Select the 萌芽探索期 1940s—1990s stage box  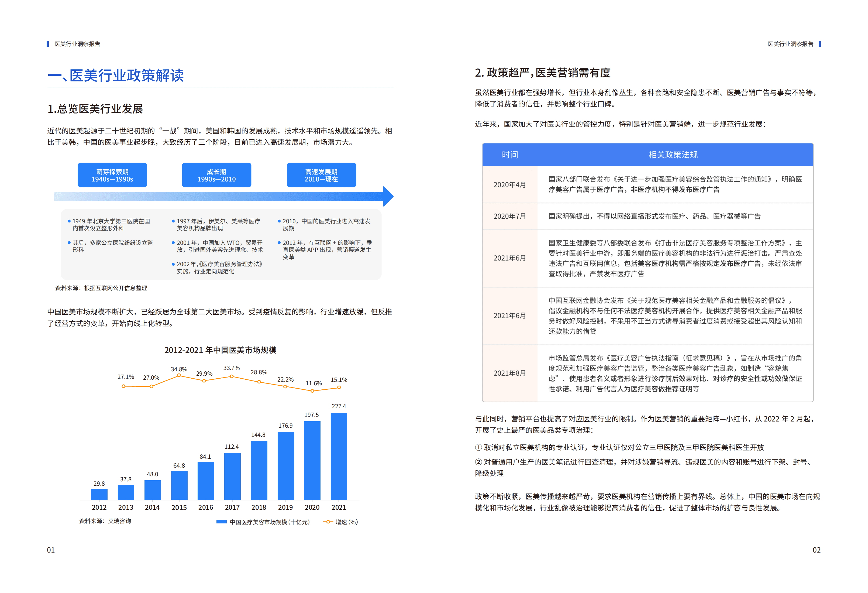[x=112, y=175]
